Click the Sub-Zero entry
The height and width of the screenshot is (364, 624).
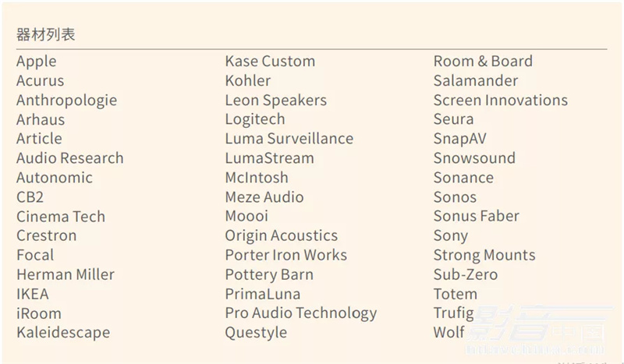pos(466,274)
